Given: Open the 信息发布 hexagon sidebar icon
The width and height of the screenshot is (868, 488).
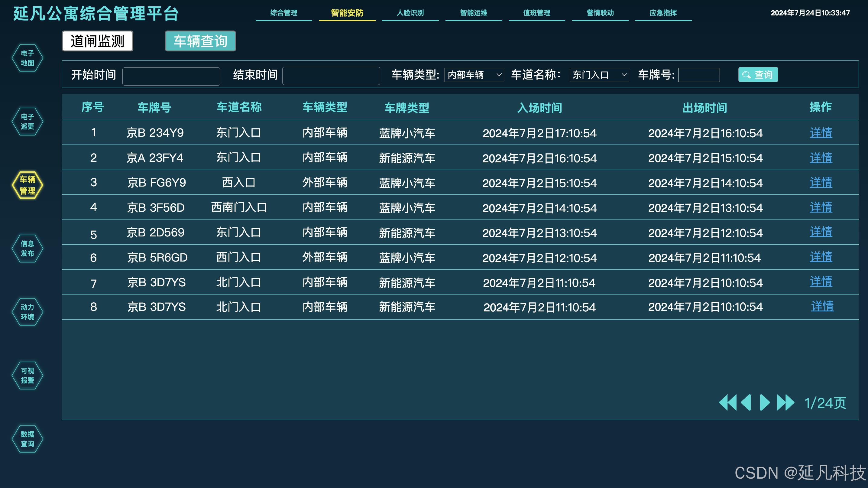Looking at the screenshot, I should click(27, 249).
